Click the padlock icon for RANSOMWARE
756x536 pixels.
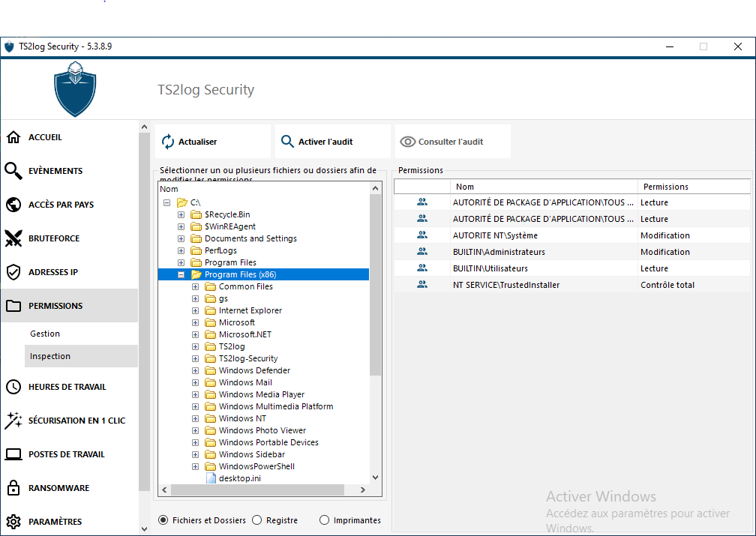click(x=13, y=487)
